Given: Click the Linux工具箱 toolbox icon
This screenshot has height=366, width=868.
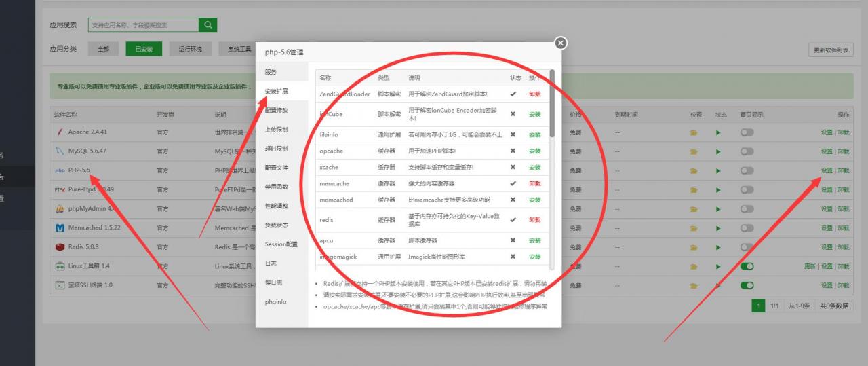Looking at the screenshot, I should click(60, 266).
